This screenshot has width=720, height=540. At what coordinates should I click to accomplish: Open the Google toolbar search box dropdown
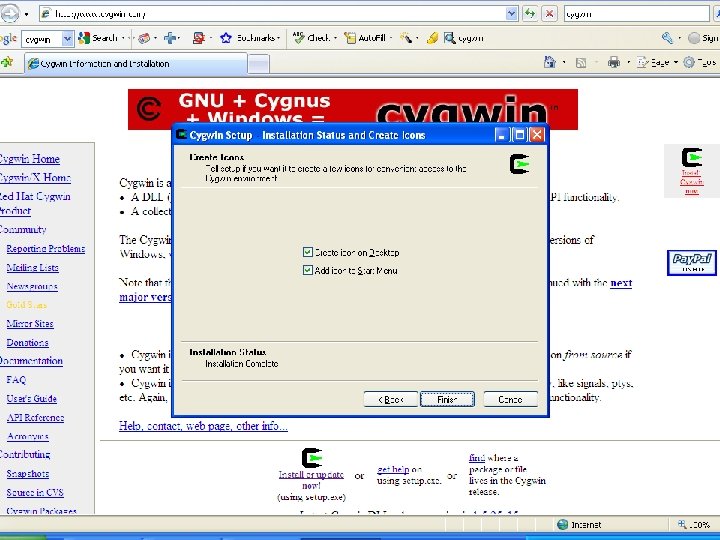point(68,39)
